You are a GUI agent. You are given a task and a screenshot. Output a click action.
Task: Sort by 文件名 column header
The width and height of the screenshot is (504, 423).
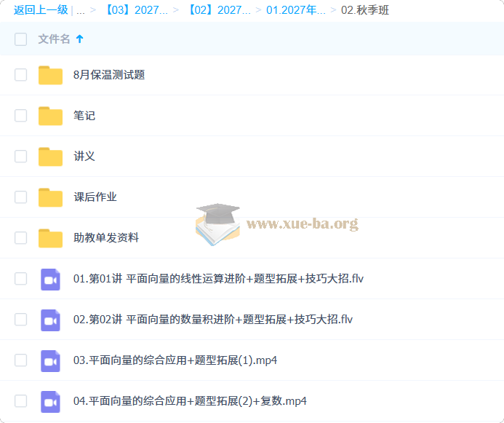[54, 39]
